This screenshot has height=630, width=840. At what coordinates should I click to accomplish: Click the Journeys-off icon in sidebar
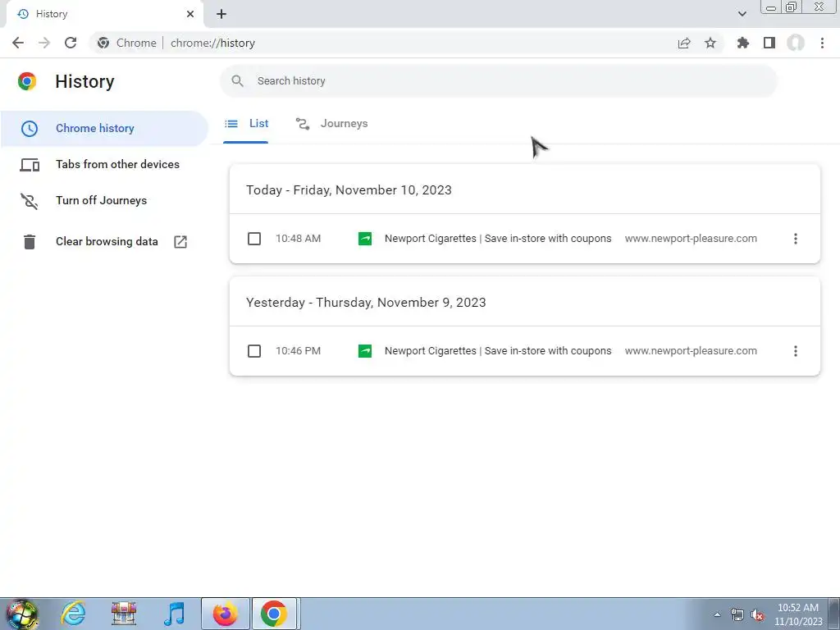(30, 201)
